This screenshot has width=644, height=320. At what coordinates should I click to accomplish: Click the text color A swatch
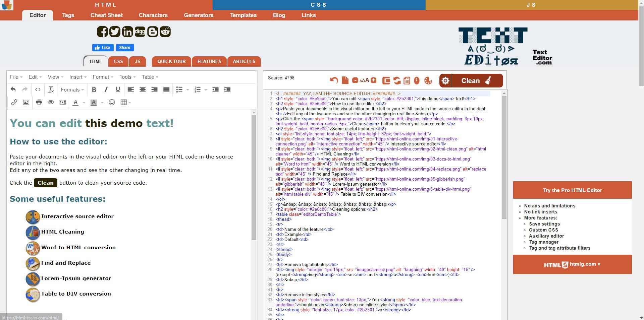(76, 103)
